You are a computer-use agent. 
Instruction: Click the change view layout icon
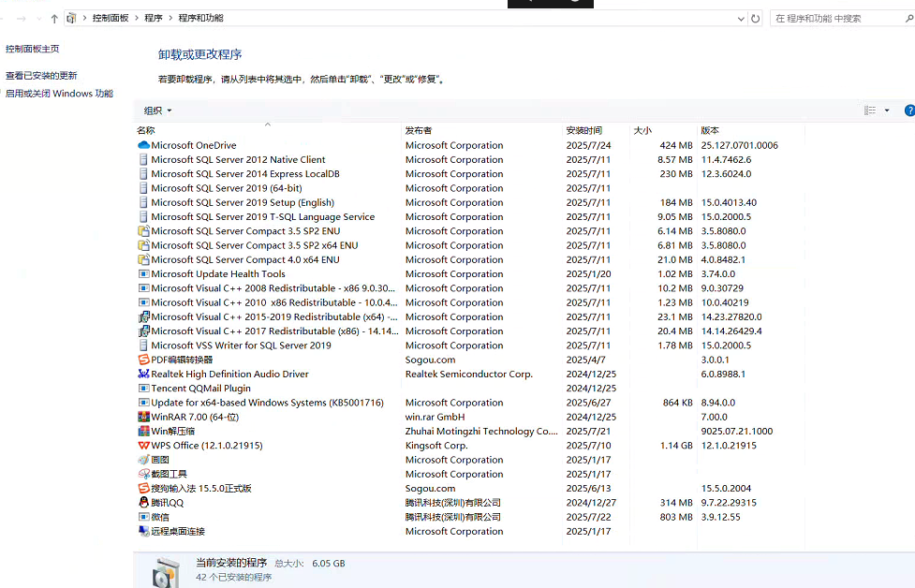click(869, 110)
